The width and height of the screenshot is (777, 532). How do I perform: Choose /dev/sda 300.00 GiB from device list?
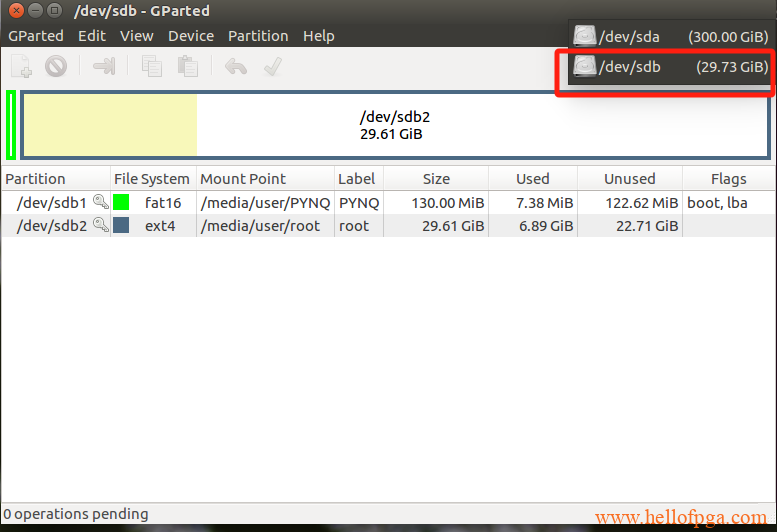coord(670,36)
